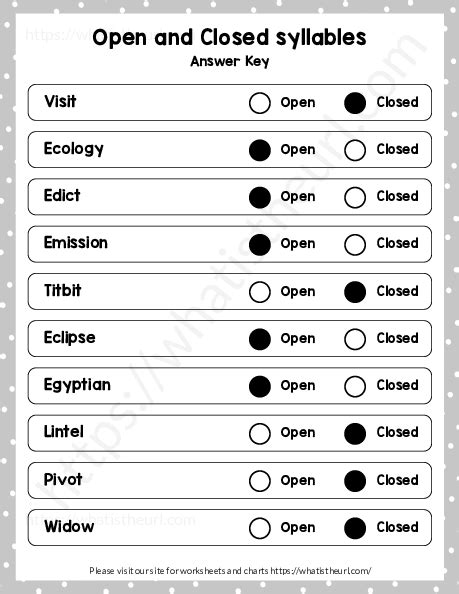Choose the Closed circle for Ecology
The width and height of the screenshot is (459, 594).
point(355,150)
